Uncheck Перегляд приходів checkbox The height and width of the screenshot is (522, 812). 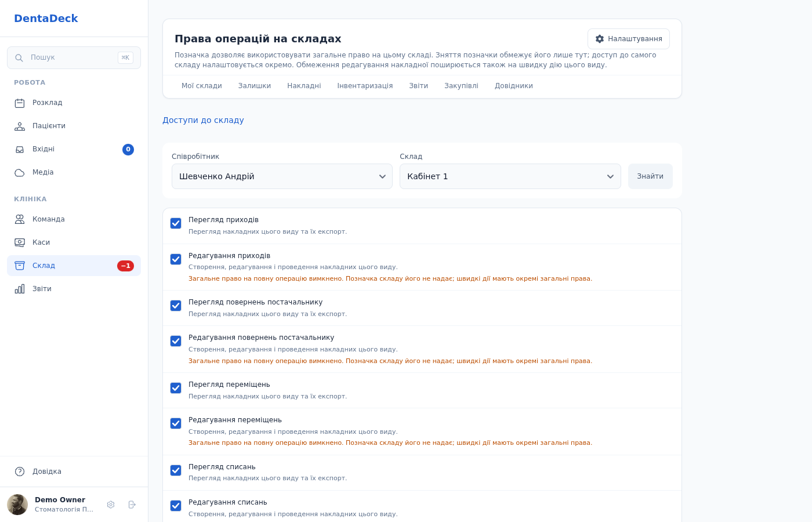coord(176,223)
